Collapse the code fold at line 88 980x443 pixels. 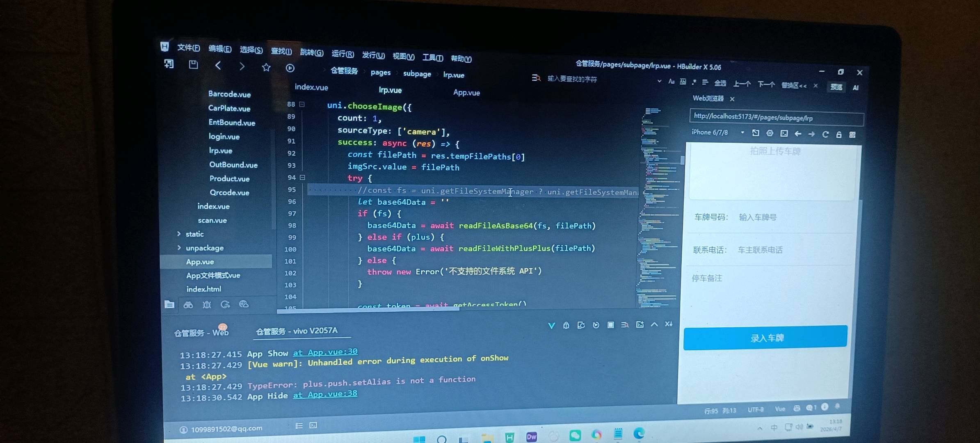point(302,104)
